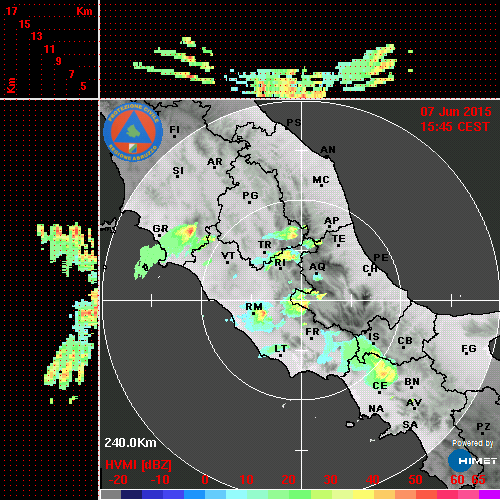Click the 17 Km height scale label
The height and width of the screenshot is (500, 500).
(x=11, y=11)
